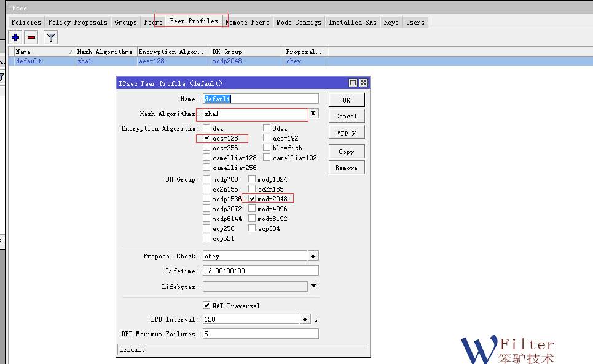The height and width of the screenshot is (364, 593).
Task: Expand the Lifebytes field arrow
Action: [x=313, y=286]
